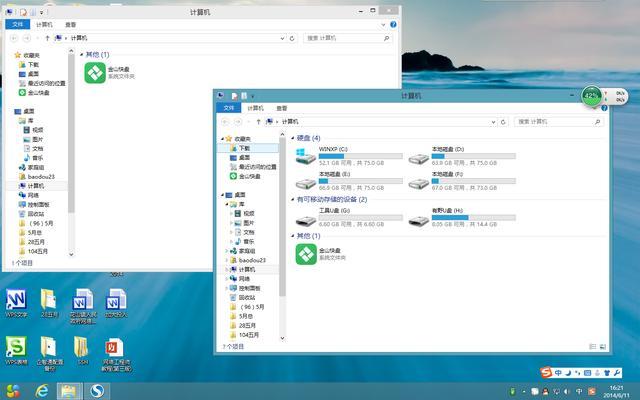The width and height of the screenshot is (640, 400).
Task: Open Internet Explorer from the taskbar
Action: pyautogui.click(x=44, y=389)
